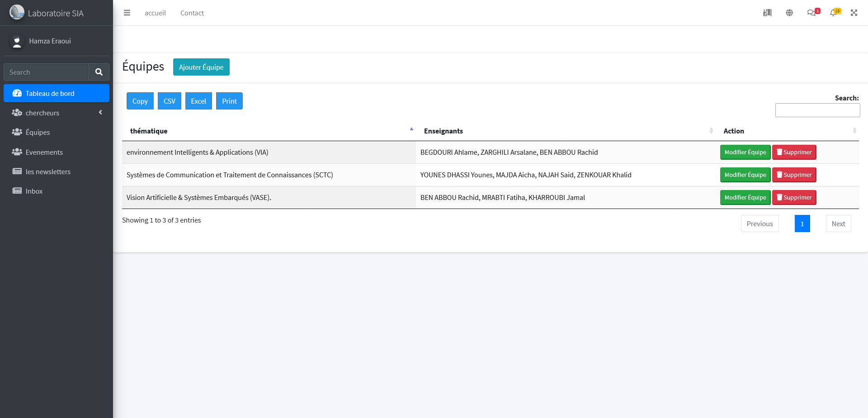
Task: Go to Équipes in the sidebar
Action: pos(57,132)
